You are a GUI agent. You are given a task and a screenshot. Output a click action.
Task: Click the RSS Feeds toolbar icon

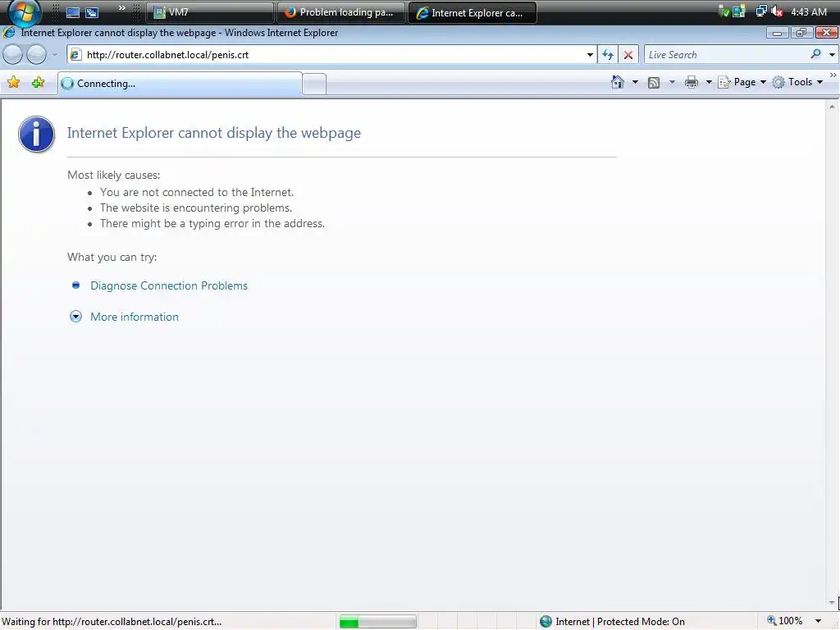pyautogui.click(x=654, y=83)
